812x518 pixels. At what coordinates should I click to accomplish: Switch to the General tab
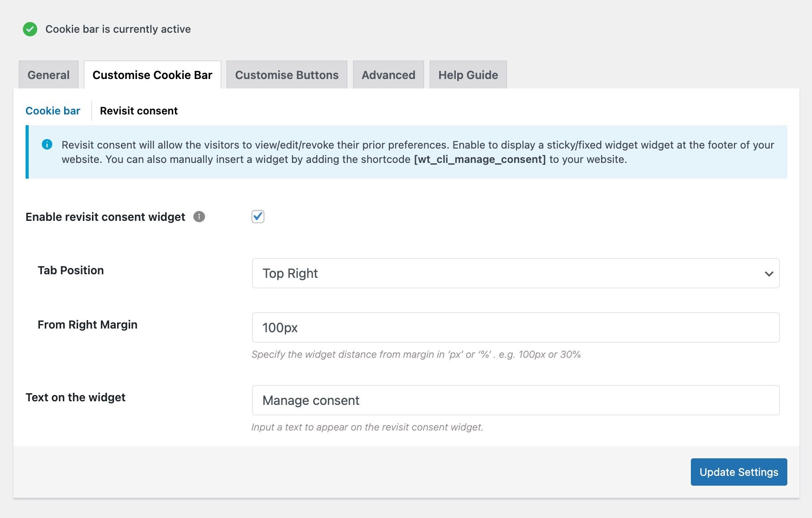click(x=48, y=75)
